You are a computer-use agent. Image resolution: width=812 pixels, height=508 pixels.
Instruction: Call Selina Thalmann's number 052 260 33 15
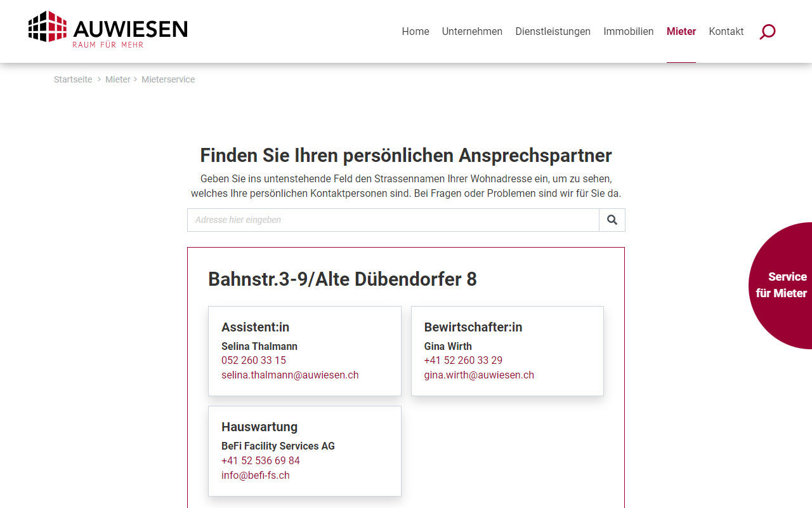(253, 360)
